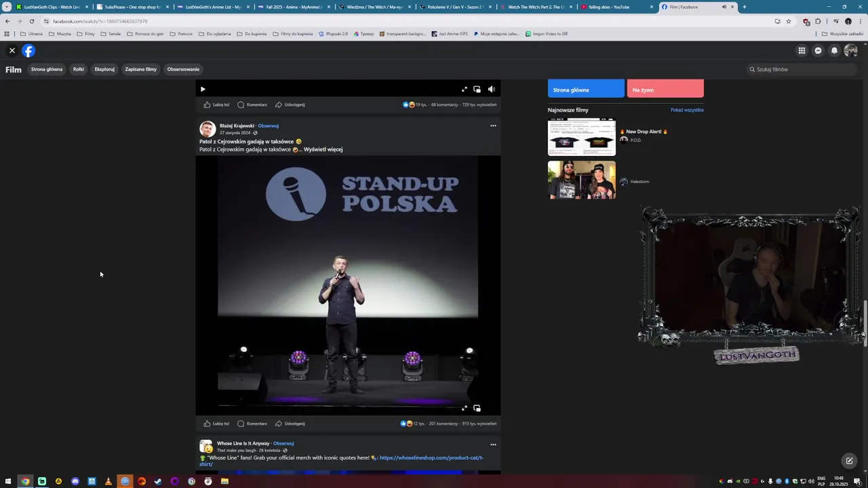Focus the Szukaj filmów search field
The image size is (868, 488).
tap(802, 69)
